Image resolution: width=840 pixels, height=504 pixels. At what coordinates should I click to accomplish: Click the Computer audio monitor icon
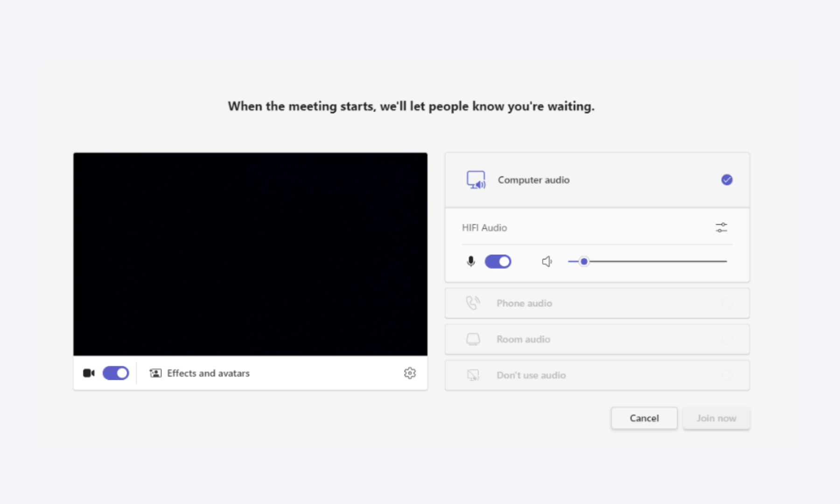point(476,180)
